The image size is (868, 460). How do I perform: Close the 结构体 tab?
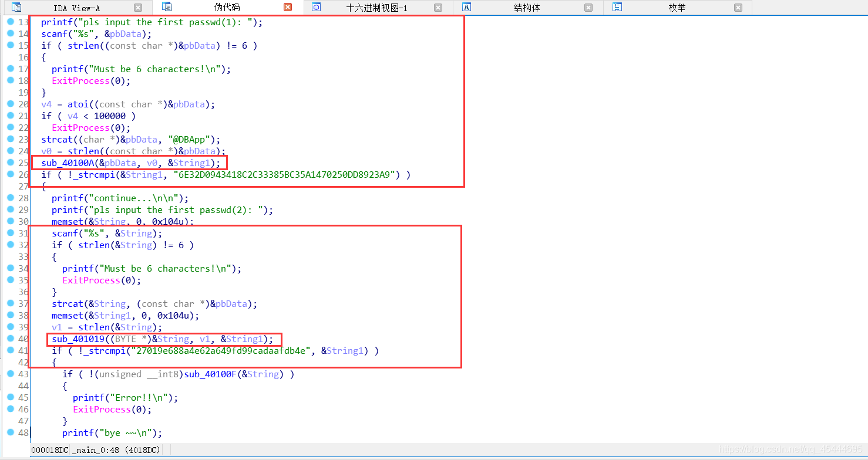pyautogui.click(x=588, y=8)
